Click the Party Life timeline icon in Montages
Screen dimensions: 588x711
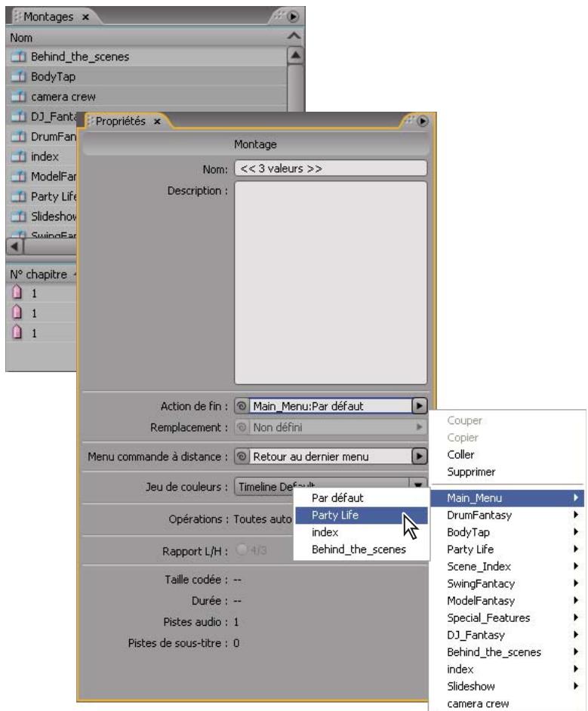pos(19,196)
